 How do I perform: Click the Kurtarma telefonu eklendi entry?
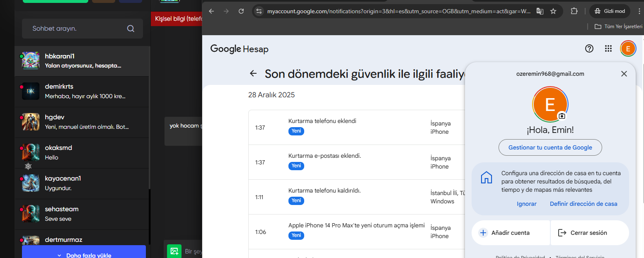click(357, 127)
